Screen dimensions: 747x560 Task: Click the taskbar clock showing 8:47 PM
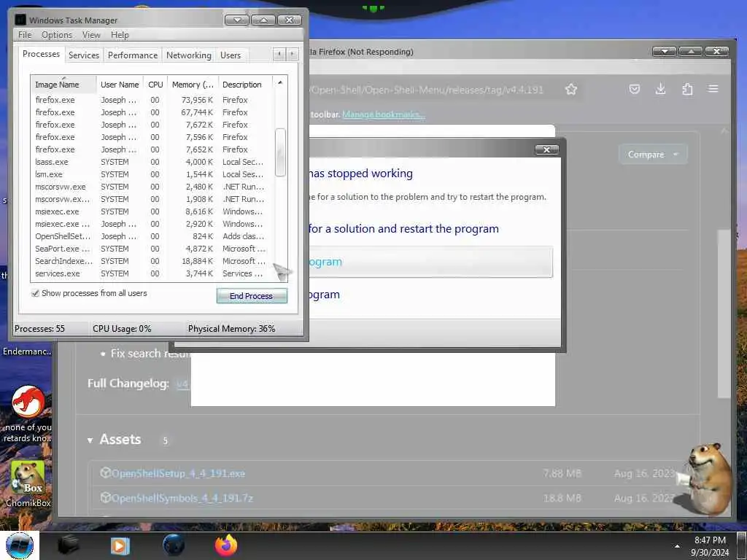(x=710, y=545)
